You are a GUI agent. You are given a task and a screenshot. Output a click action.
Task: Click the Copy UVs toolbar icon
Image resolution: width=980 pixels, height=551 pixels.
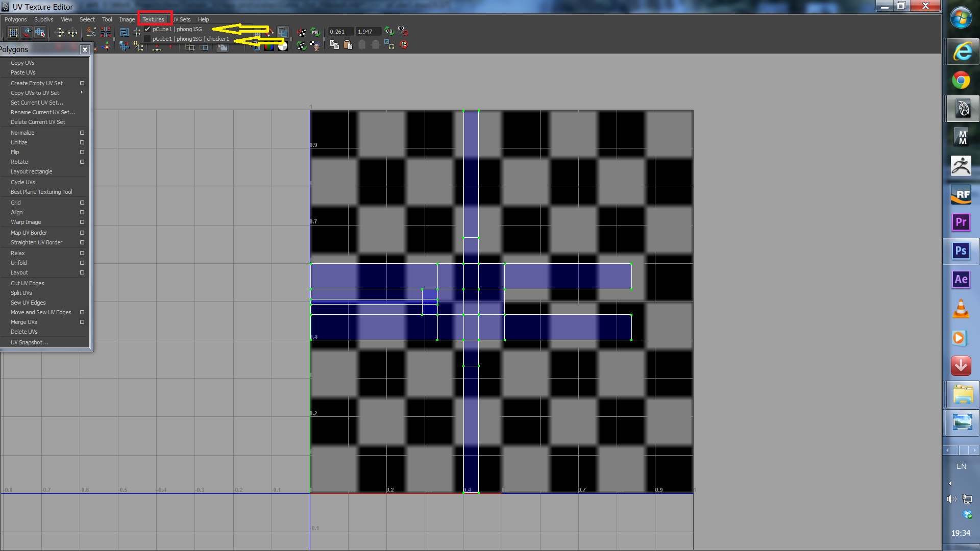coord(334,45)
